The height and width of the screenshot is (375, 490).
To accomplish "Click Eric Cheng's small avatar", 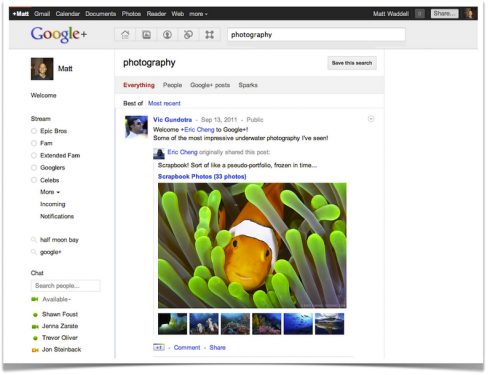I will pos(159,153).
